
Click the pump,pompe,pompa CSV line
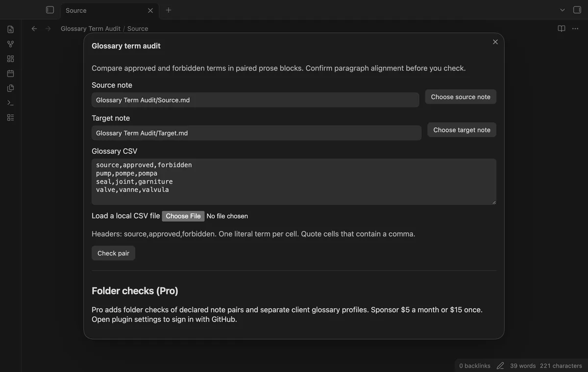click(x=126, y=173)
